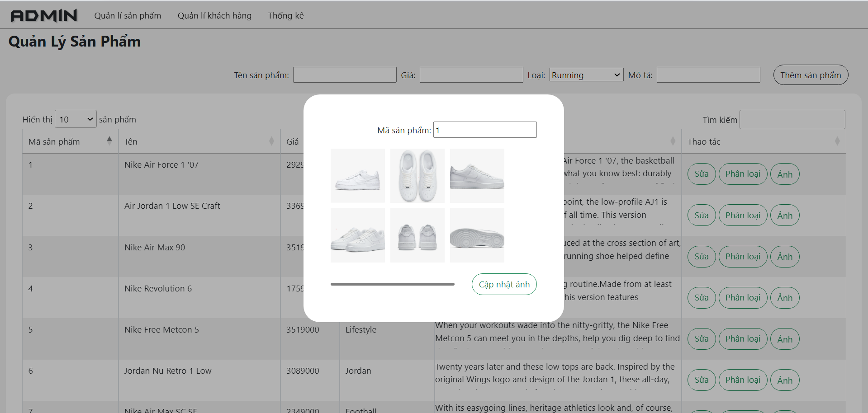Viewport: 868px width, 413px height.
Task: Click Phân loại for Nike Air Max 90
Action: (743, 257)
